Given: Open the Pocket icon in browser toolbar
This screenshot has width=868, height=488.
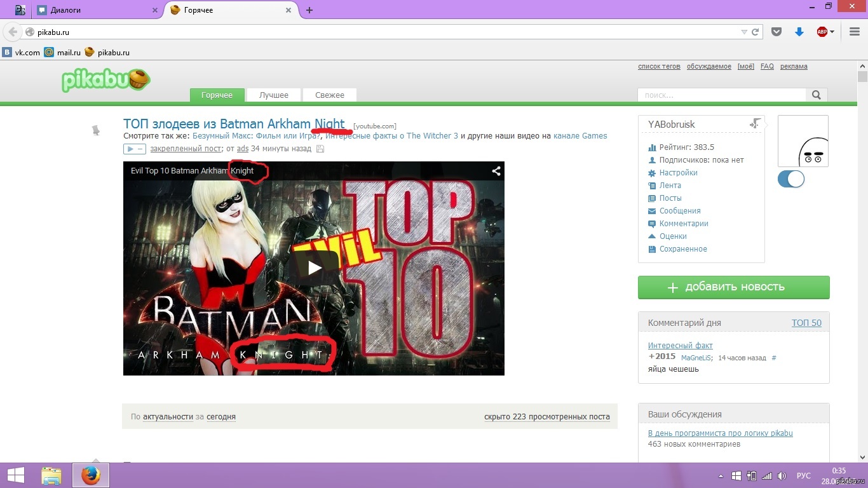Looking at the screenshot, I should point(776,32).
